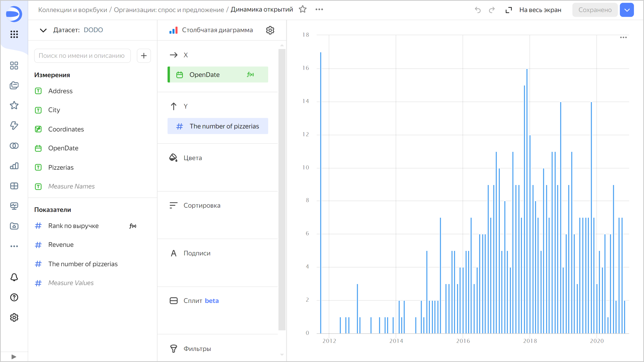Click the add field plus button

click(x=144, y=56)
